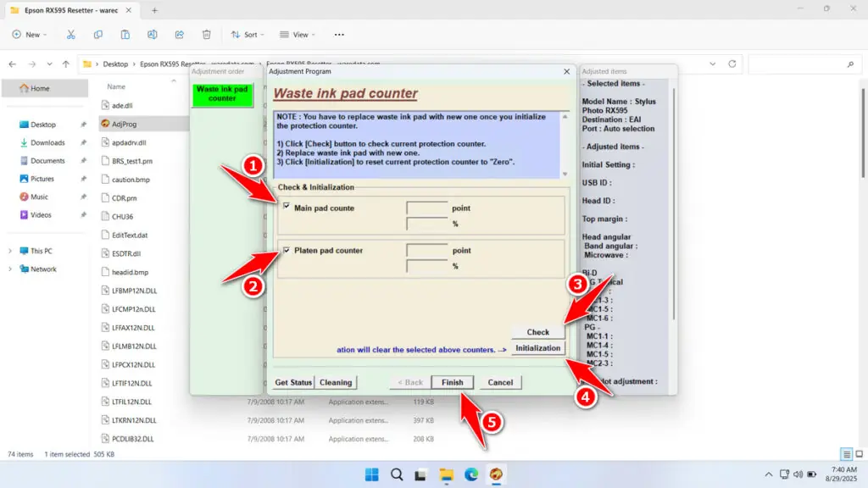
Task: Open File Explorer from taskbar
Action: click(446, 474)
